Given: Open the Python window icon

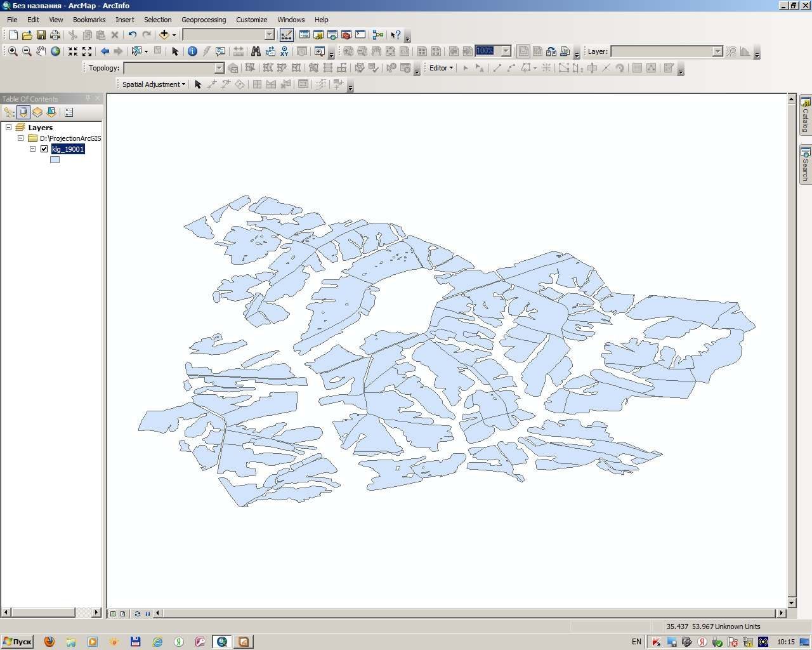Looking at the screenshot, I should click(x=360, y=35).
